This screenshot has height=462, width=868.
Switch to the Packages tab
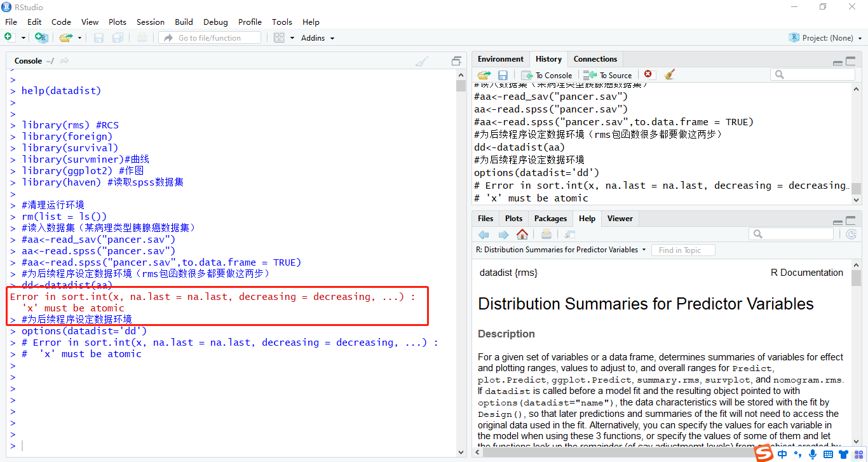point(550,218)
